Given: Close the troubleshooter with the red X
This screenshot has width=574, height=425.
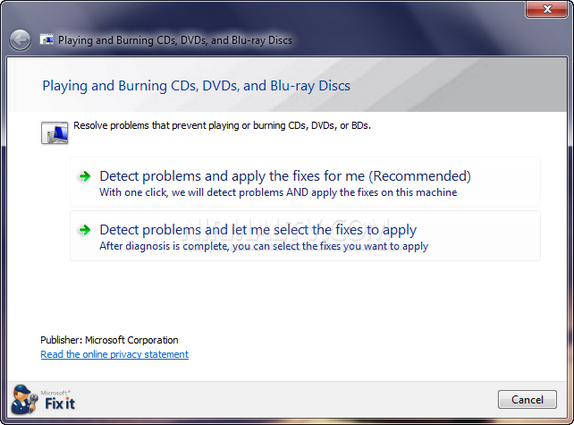Looking at the screenshot, I should pos(547,9).
